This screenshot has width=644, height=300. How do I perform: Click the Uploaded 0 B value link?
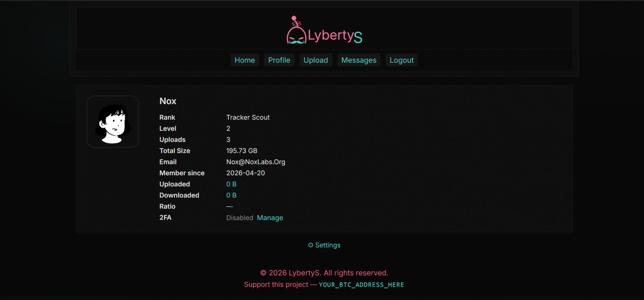point(231,184)
